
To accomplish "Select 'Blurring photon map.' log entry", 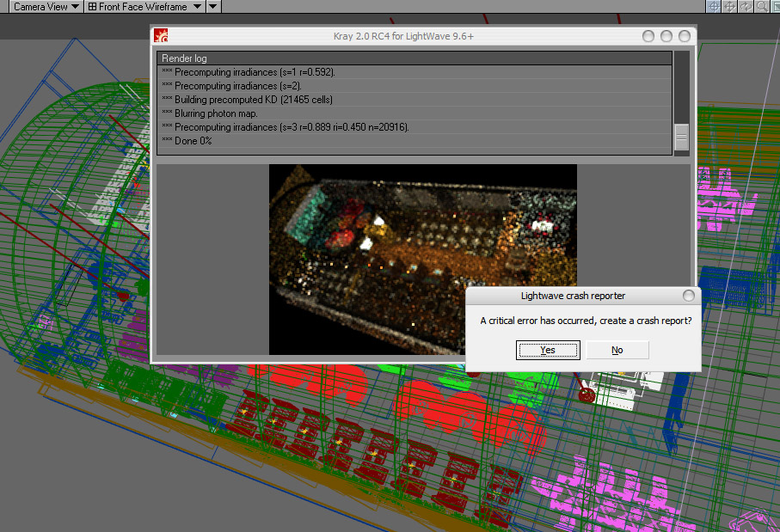I will point(413,113).
